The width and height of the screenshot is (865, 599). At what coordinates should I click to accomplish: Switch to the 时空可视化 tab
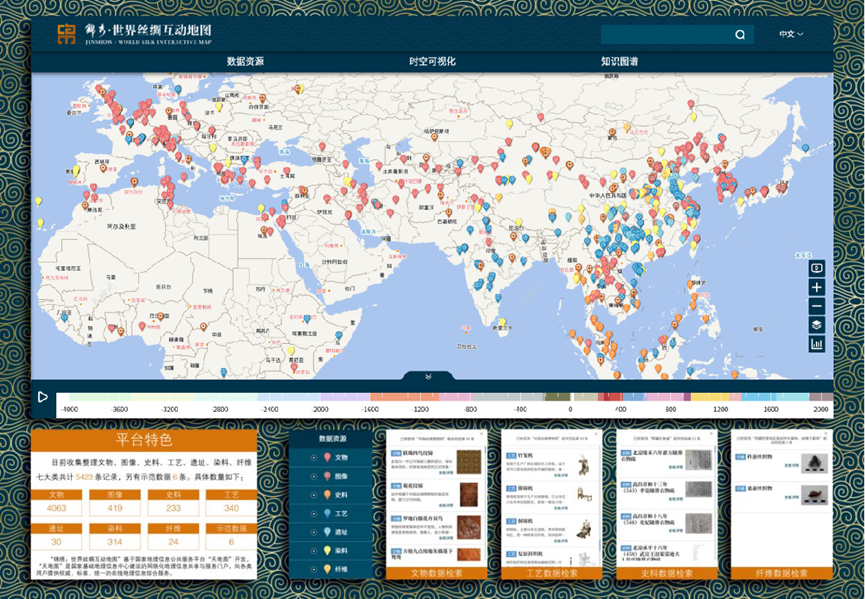tap(432, 62)
